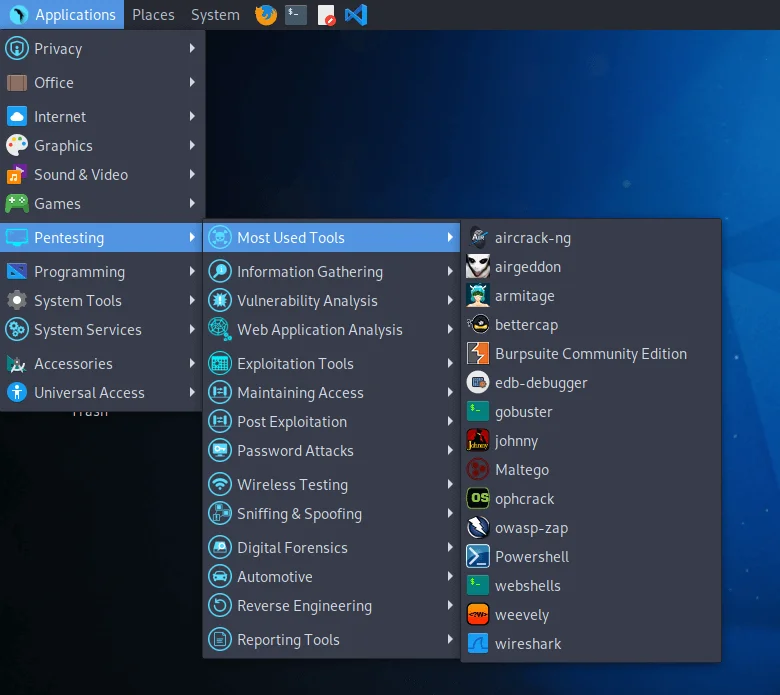Viewport: 780px width, 695px height.
Task: Click the Maltego icon
Action: click(478, 470)
